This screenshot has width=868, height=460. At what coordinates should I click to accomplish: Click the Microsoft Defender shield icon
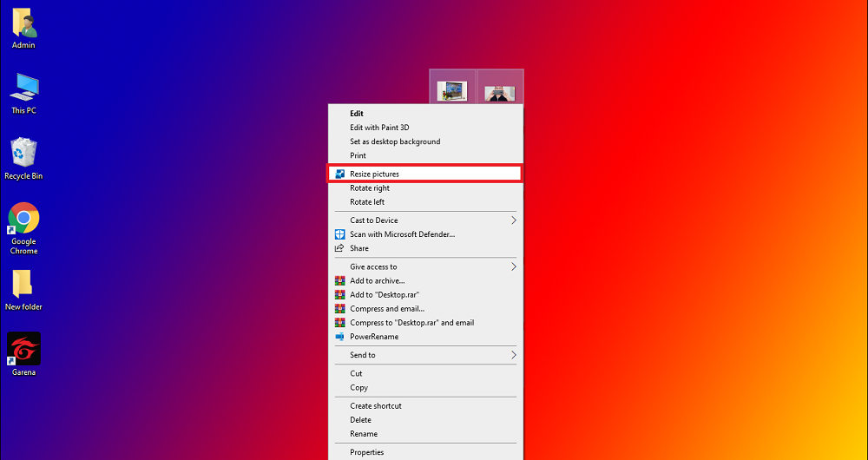340,234
